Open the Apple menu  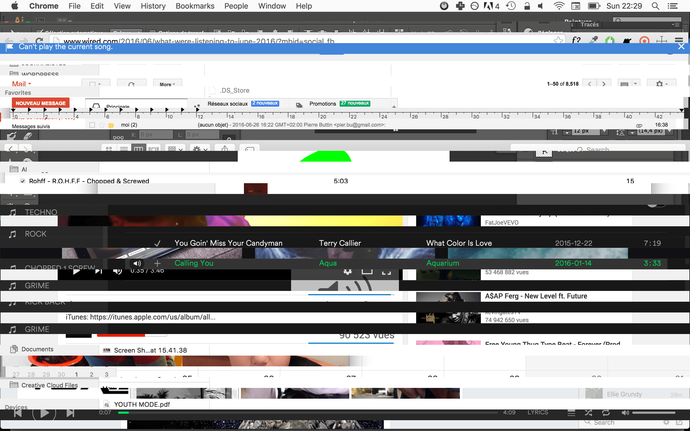pyautogui.click(x=15, y=6)
